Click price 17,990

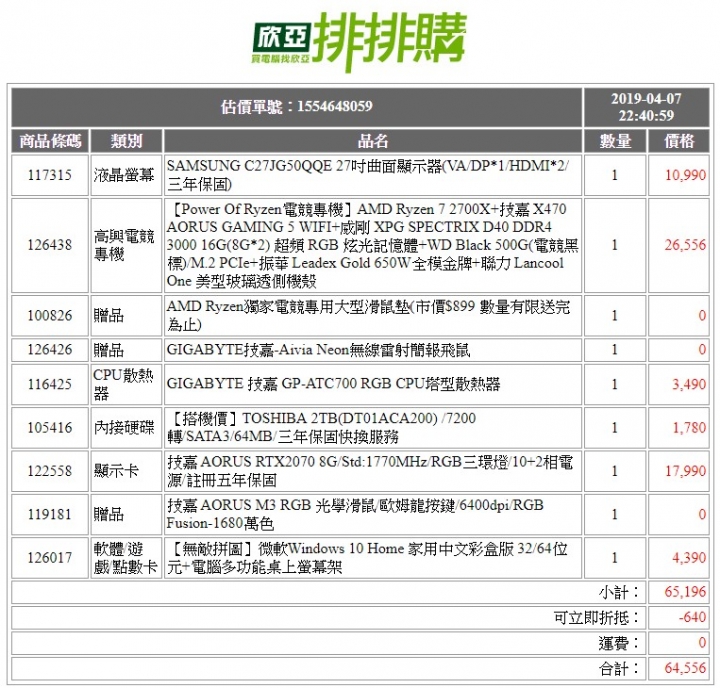coord(685,471)
